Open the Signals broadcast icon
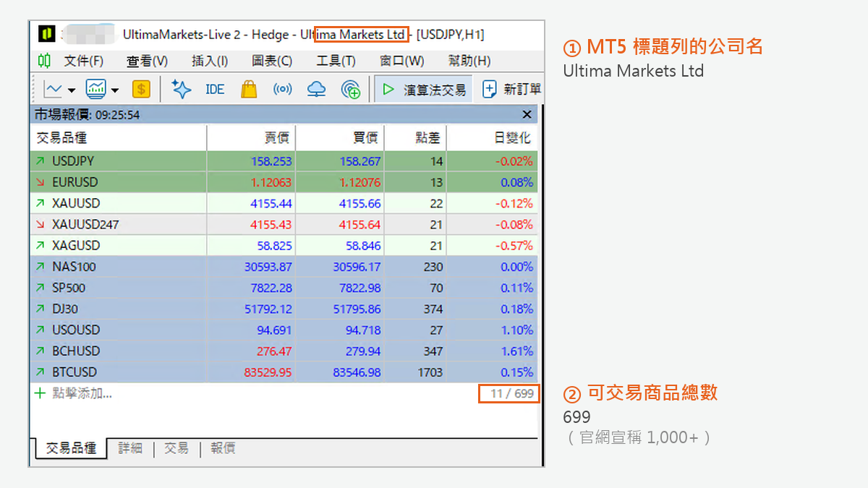Image resolution: width=868 pixels, height=488 pixels. click(x=282, y=90)
